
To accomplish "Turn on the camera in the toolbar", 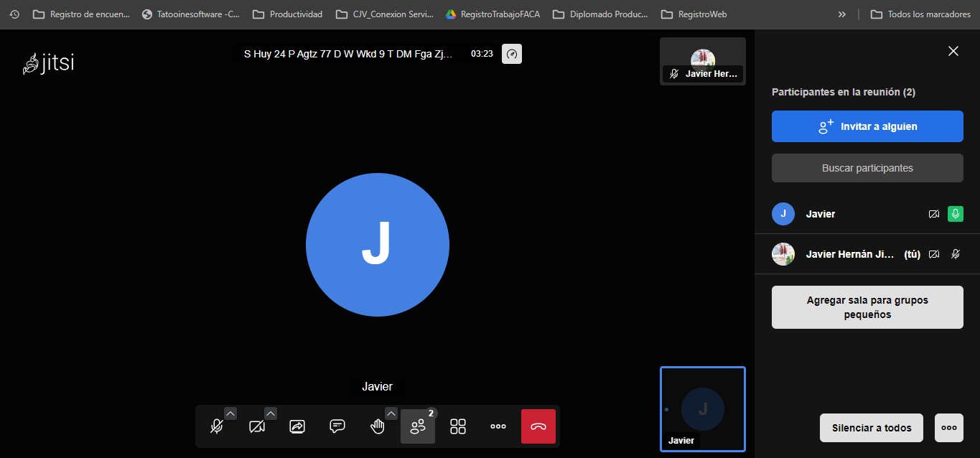I will pos(256,426).
